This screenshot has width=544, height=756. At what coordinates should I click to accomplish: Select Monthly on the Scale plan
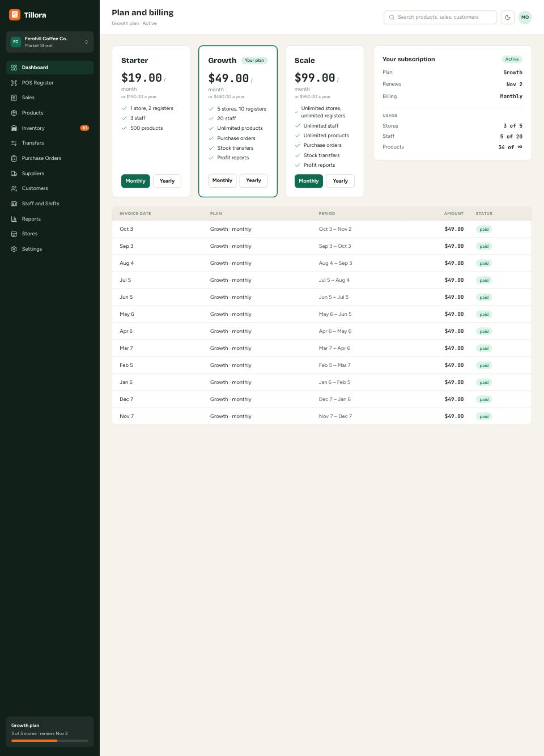[309, 181]
